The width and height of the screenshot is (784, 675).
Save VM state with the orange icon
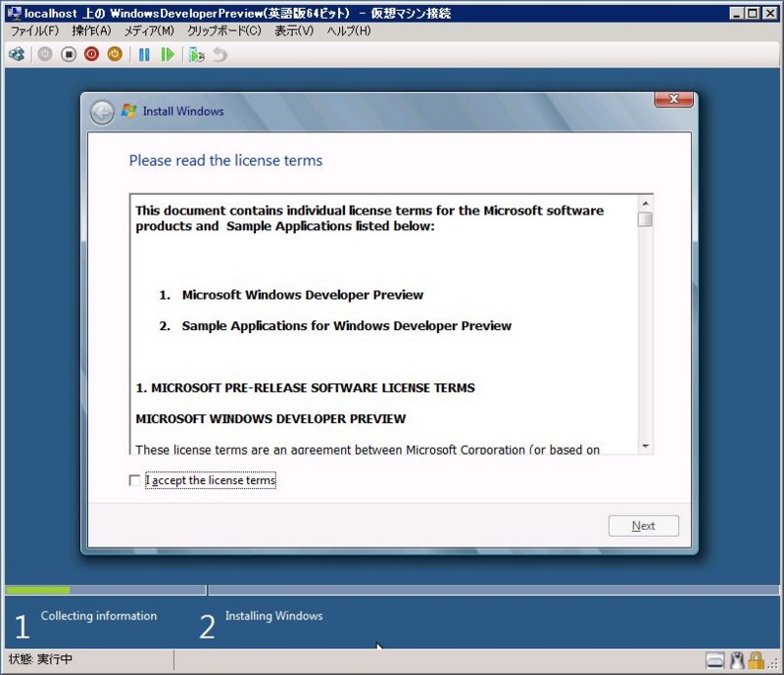tap(115, 54)
